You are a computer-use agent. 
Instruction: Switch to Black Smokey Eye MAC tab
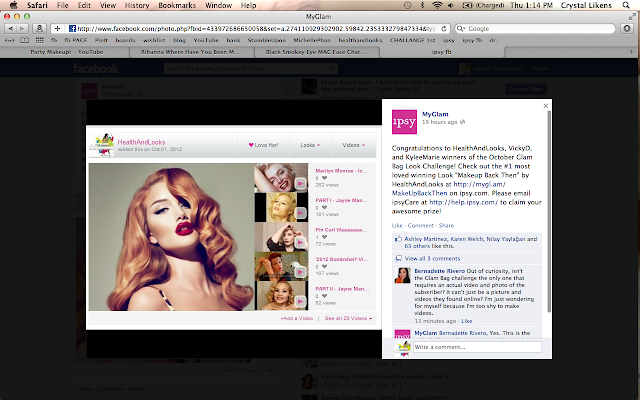point(317,52)
